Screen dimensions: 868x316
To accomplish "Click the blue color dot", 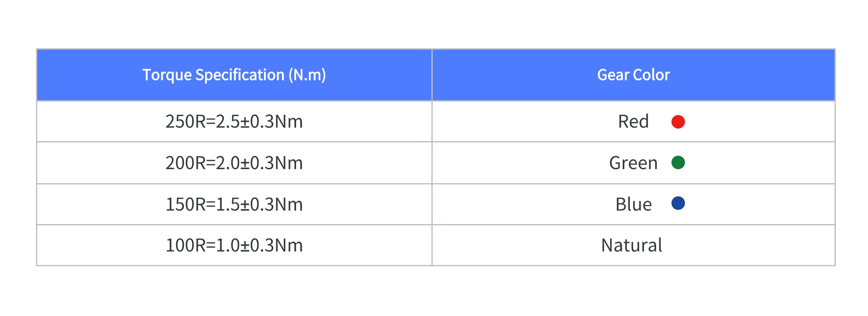I will tap(677, 203).
